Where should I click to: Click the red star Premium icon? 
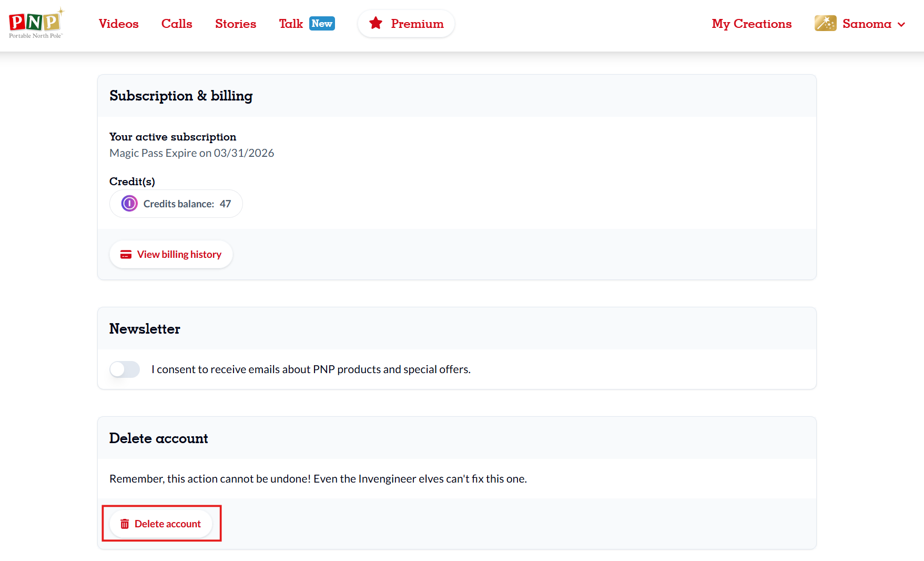pos(375,23)
